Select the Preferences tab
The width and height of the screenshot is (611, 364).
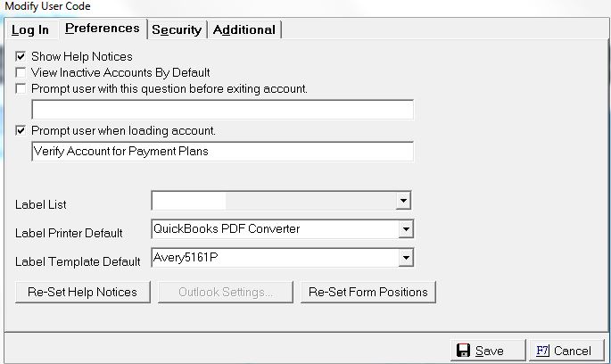[x=102, y=29]
